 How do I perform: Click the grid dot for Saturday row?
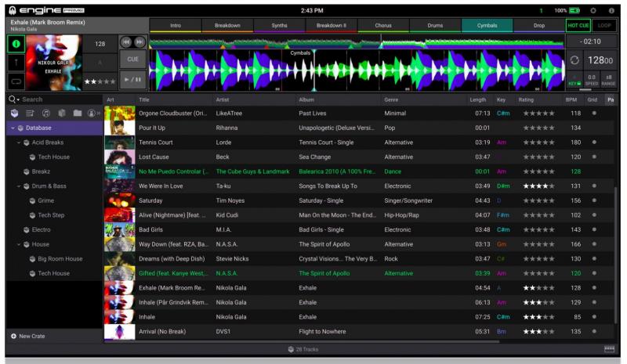(x=594, y=200)
